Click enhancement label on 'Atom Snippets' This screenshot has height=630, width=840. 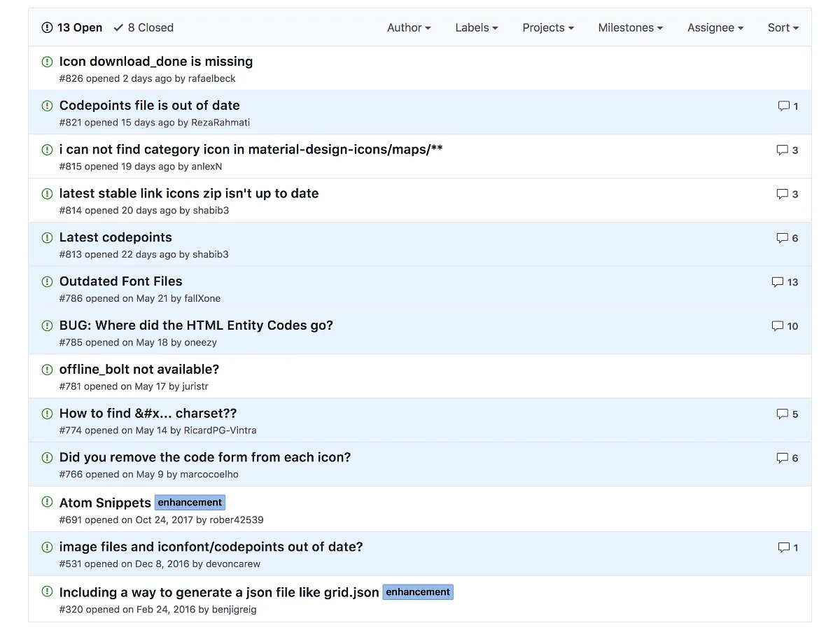pos(190,503)
